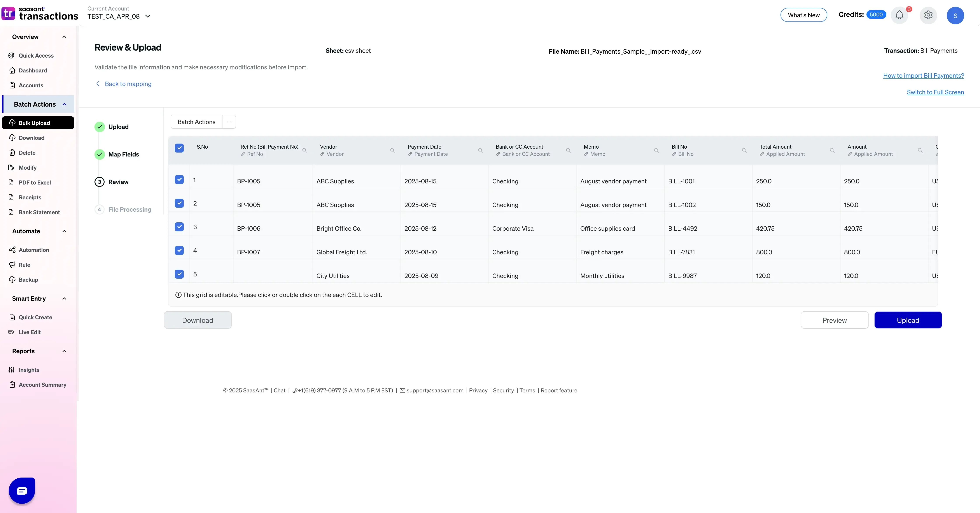Viewport: 980px width, 513px height.
Task: Collapse the Overview section
Action: point(64,37)
